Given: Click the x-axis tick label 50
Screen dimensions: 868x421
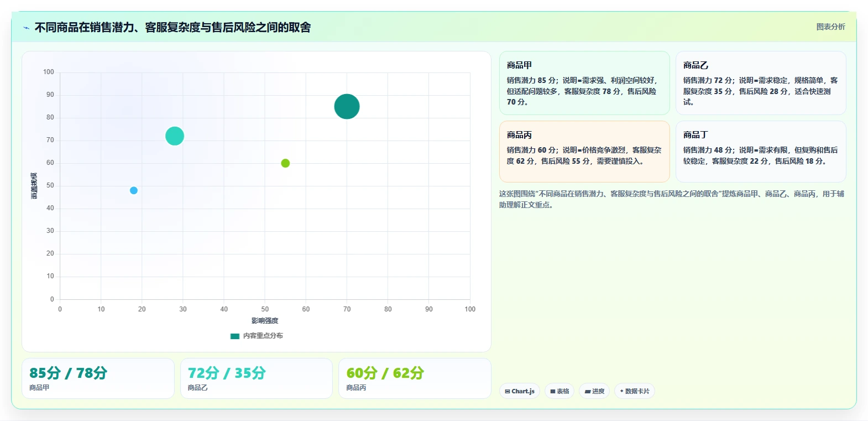Looking at the screenshot, I should click(265, 309).
